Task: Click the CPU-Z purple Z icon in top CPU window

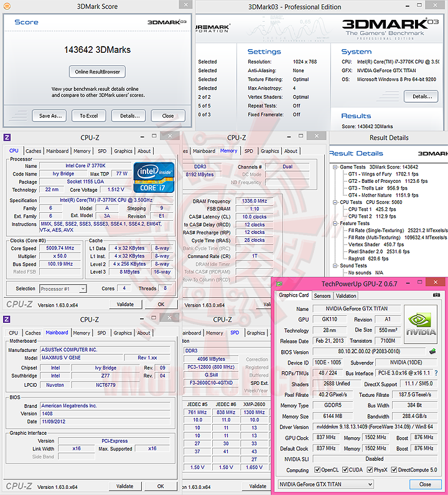Action: click(7, 137)
